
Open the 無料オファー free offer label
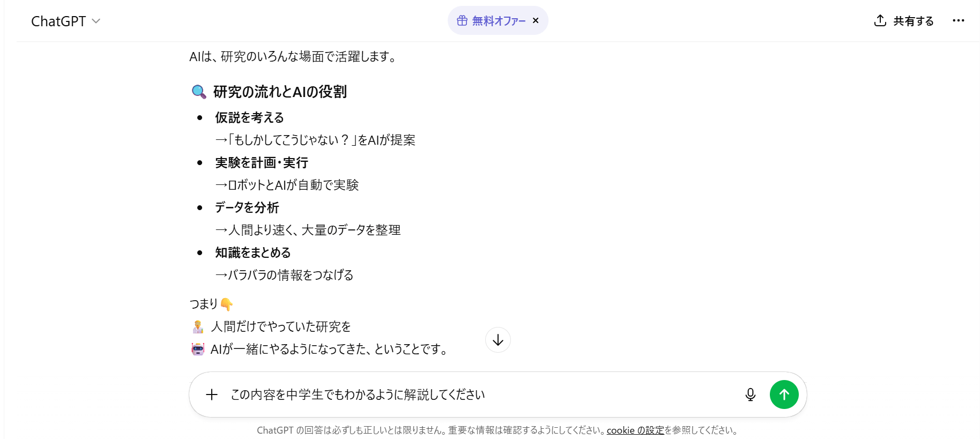click(x=499, y=21)
